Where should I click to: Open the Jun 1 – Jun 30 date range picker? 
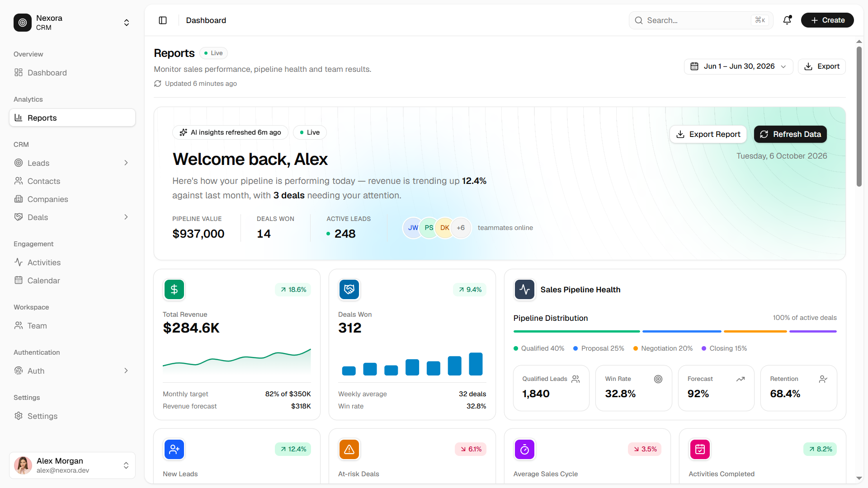(738, 66)
